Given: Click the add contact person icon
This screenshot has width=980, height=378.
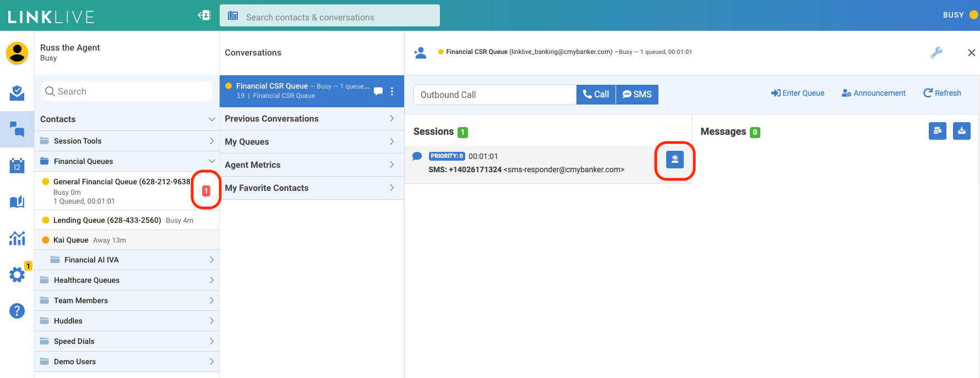Looking at the screenshot, I should [420, 52].
